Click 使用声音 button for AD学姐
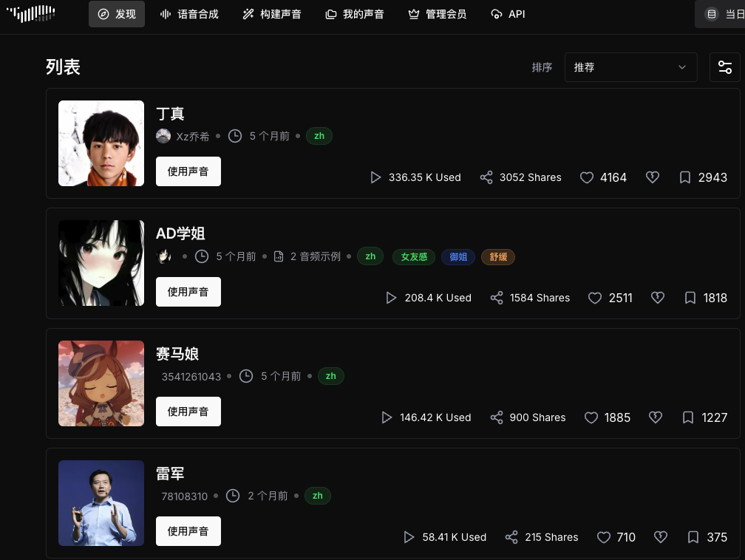The width and height of the screenshot is (745, 560). pos(188,292)
